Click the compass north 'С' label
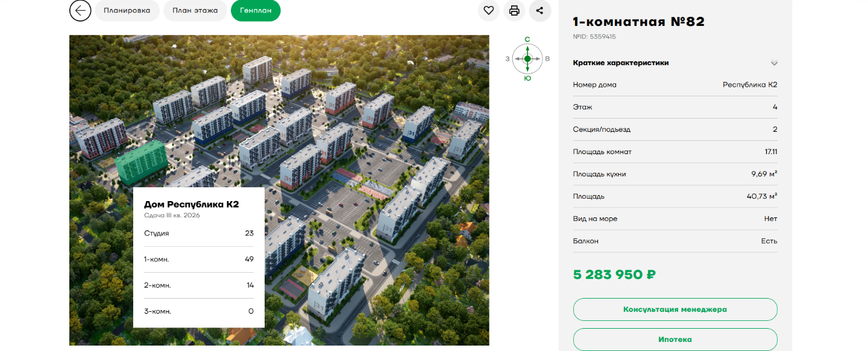The height and width of the screenshot is (351, 868). 527,40
